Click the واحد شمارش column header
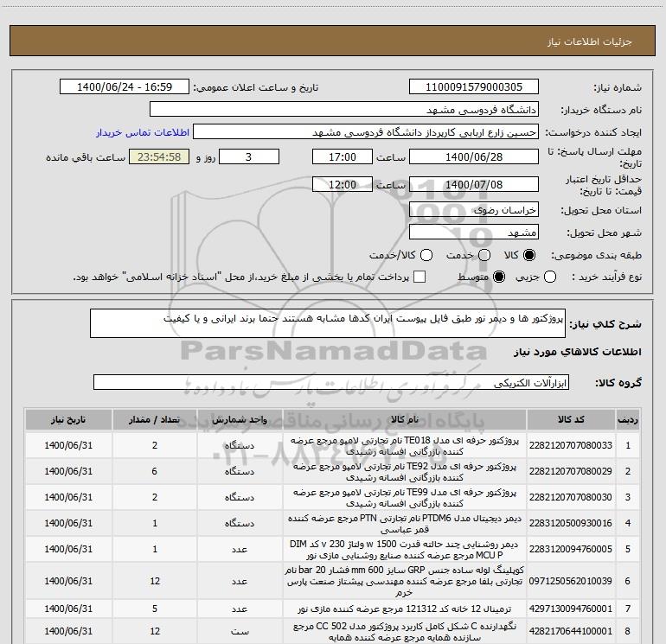The width and height of the screenshot is (666, 644). click(x=240, y=420)
